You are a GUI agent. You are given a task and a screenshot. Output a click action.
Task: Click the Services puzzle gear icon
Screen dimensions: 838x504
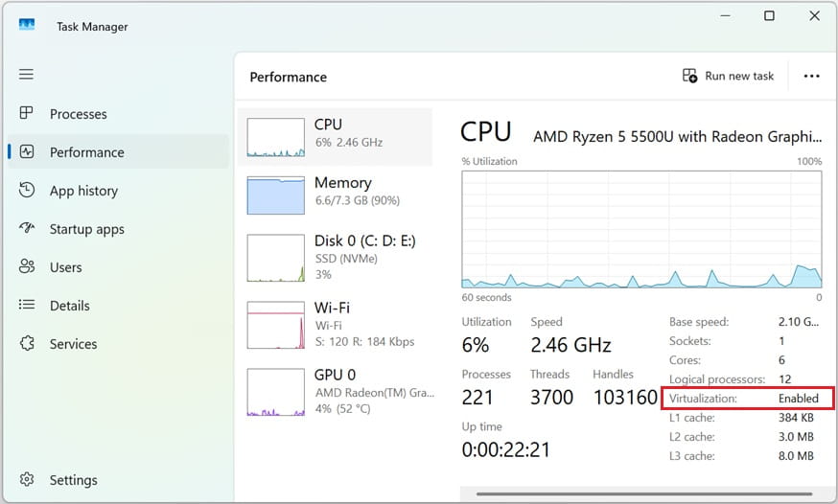27,343
